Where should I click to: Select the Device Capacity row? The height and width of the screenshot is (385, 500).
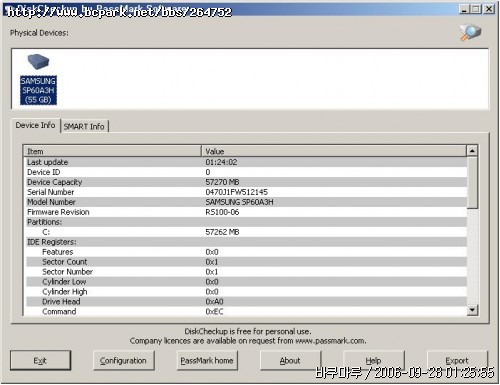tap(246, 182)
